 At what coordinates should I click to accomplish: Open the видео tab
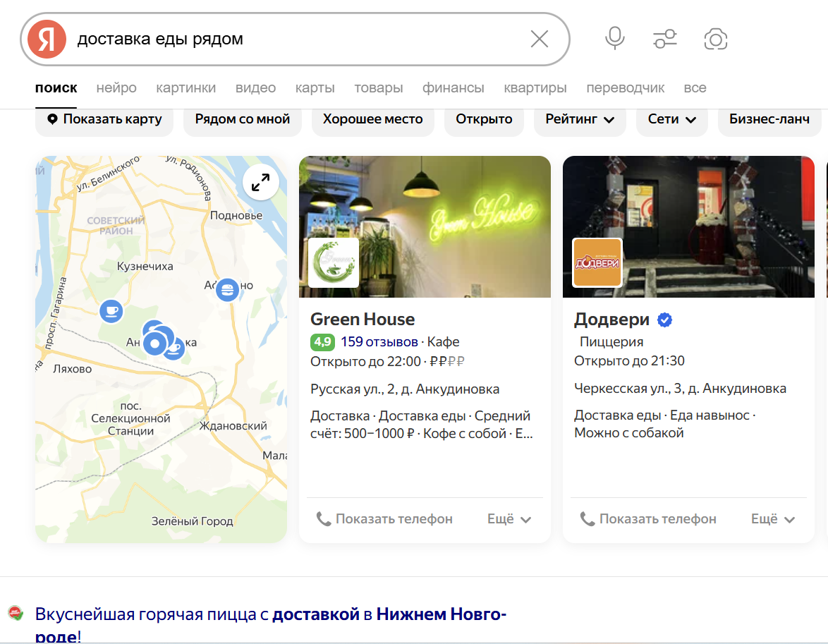tap(255, 87)
